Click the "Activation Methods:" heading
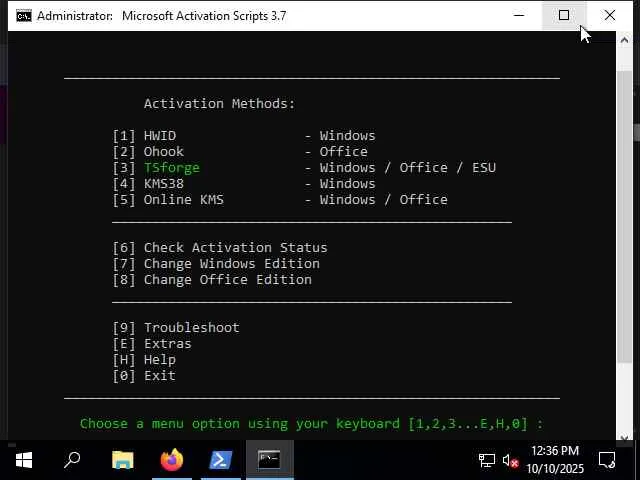 219,104
